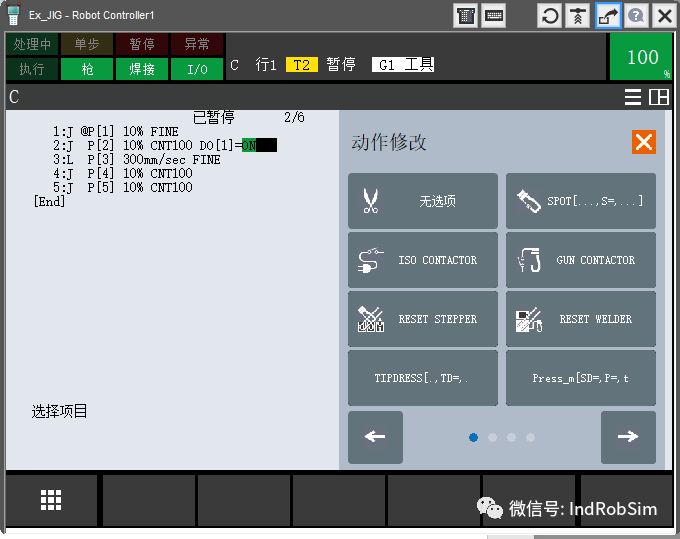Click the 执行 run indicator
Viewport: 680px width, 539px height.
(x=32, y=69)
